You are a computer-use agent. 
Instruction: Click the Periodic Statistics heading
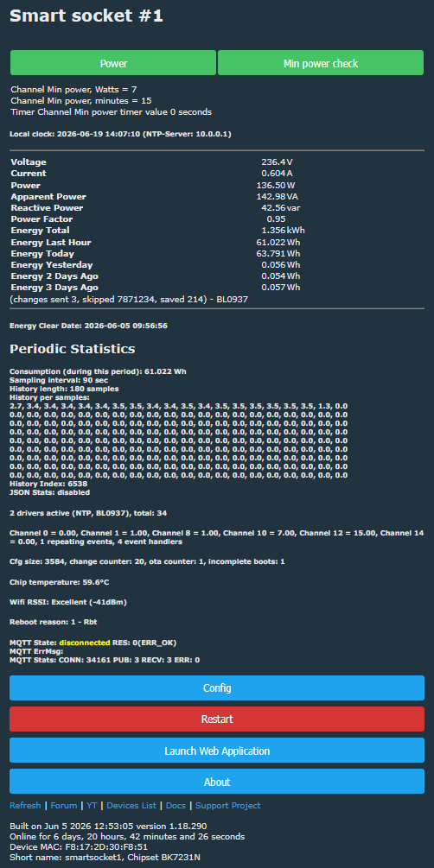pos(72,349)
